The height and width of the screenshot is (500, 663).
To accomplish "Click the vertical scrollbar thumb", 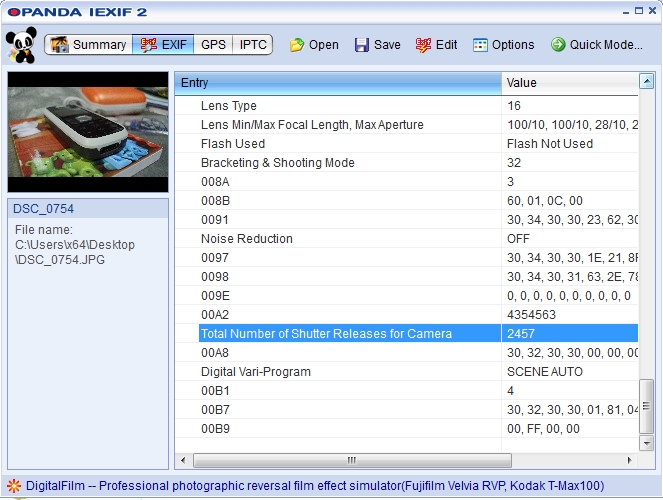I will click(x=647, y=406).
